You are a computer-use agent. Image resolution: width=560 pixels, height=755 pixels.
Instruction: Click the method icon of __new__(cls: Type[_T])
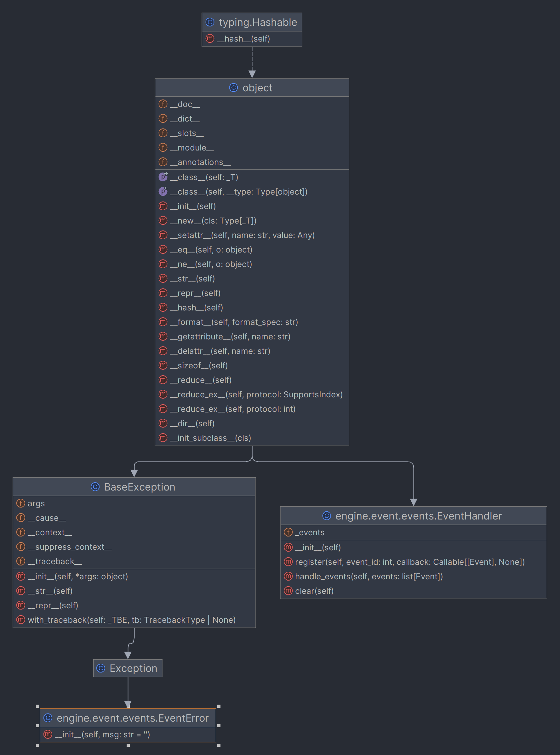[x=163, y=220]
